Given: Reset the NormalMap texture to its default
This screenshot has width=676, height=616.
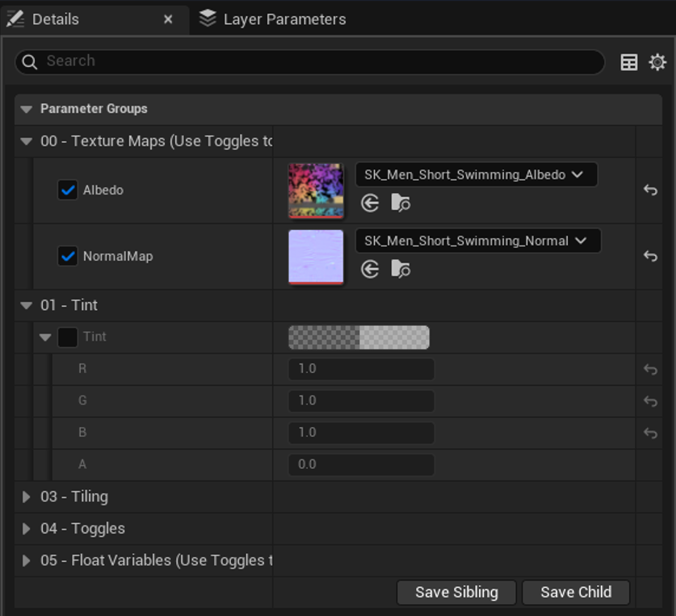Looking at the screenshot, I should click(x=650, y=257).
